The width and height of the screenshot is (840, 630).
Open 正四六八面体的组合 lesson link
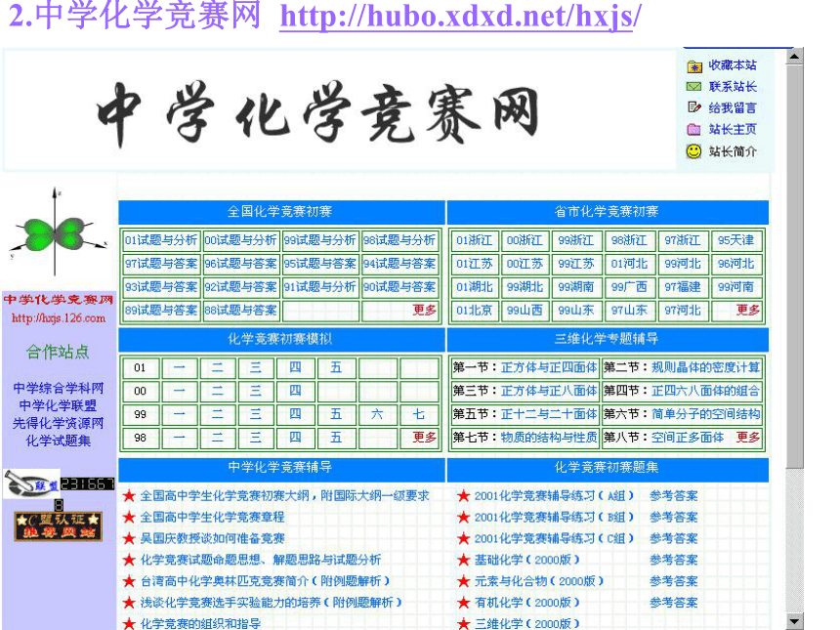coord(705,391)
